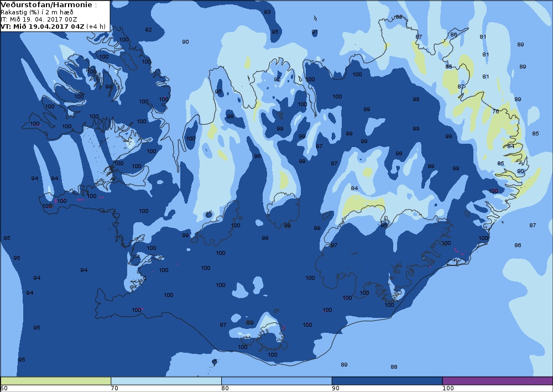The width and height of the screenshot is (553, 392).
Task: Click the humidity value 76 on the map
Action: tap(495, 111)
